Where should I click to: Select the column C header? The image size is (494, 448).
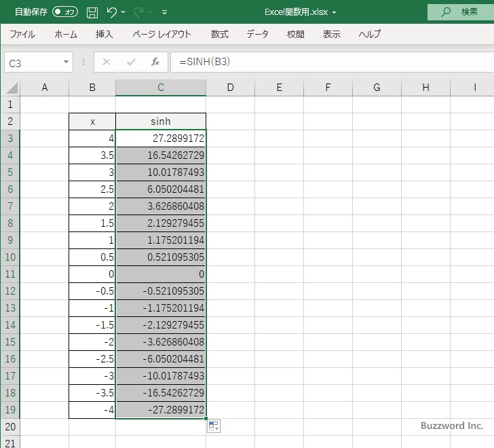point(161,88)
